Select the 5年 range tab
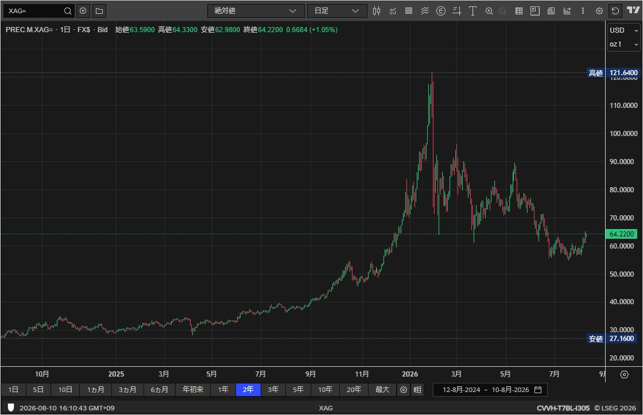The image size is (643, 415). (x=298, y=390)
